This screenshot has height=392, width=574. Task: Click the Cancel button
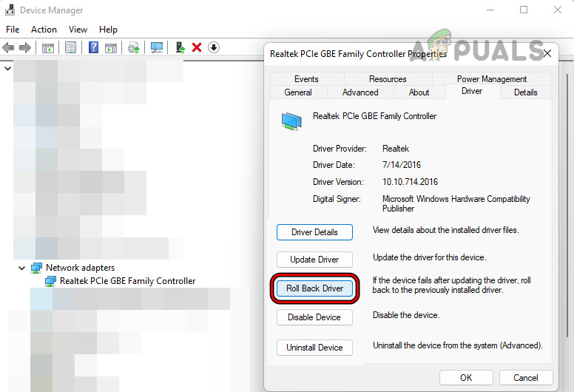click(x=526, y=378)
